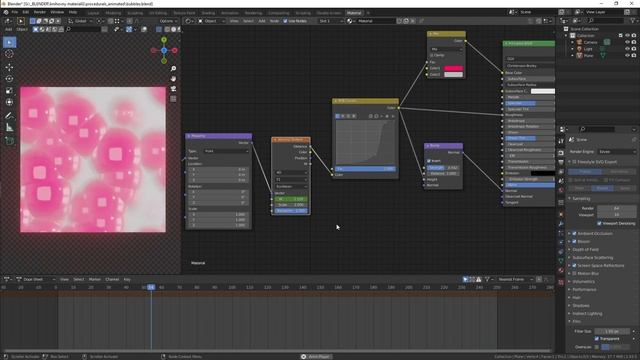Image resolution: width=640 pixels, height=360 pixels.
Task: Open the File menu
Action: (15, 12)
